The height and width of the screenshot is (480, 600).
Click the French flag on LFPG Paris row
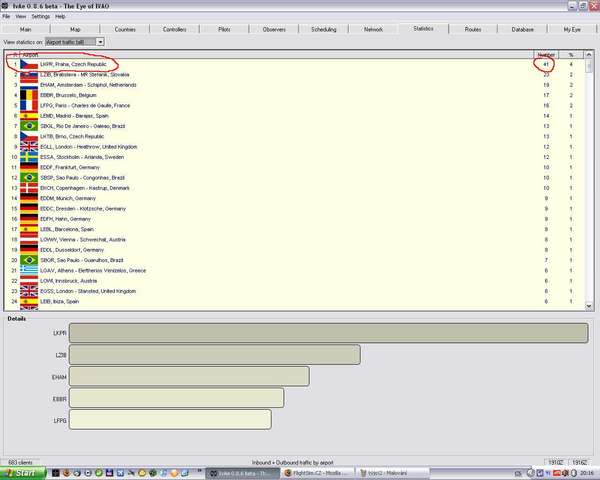pos(29,105)
